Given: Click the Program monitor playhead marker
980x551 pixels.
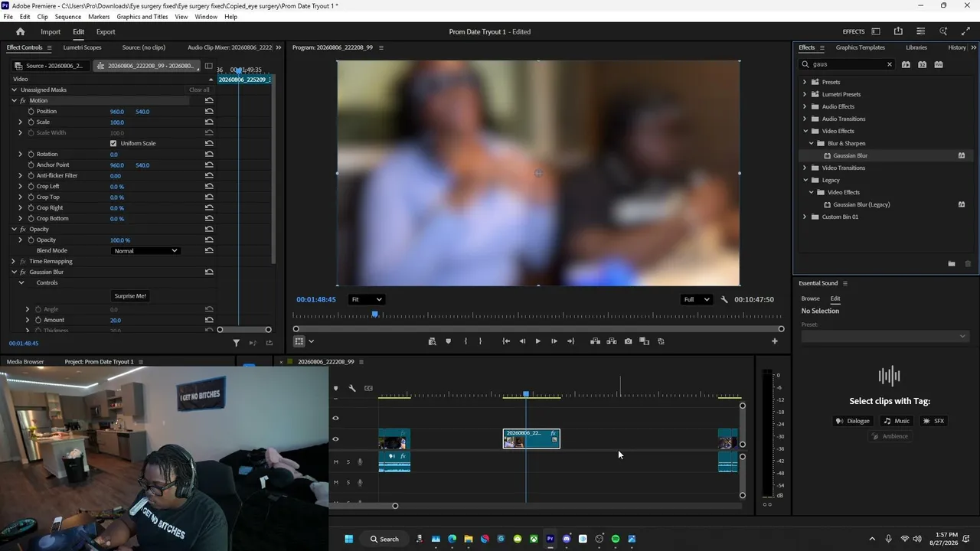Looking at the screenshot, I should point(375,315).
